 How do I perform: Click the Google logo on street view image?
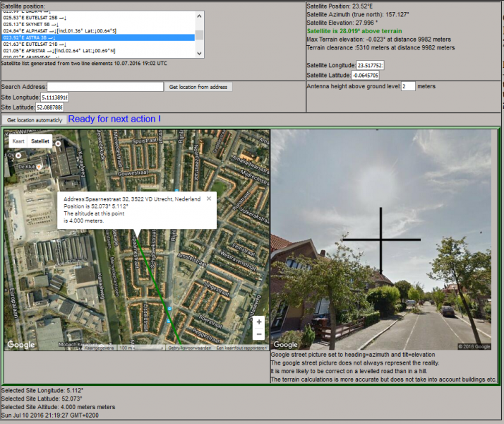tap(285, 345)
